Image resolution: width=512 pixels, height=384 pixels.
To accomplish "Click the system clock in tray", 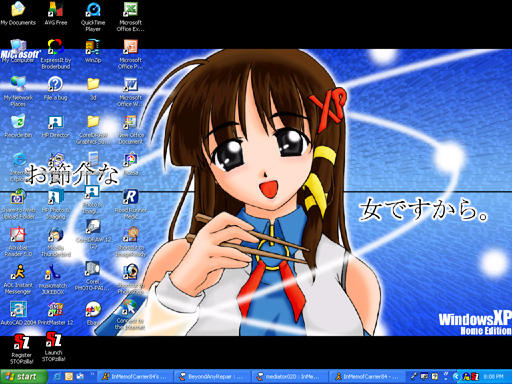I will [493, 377].
